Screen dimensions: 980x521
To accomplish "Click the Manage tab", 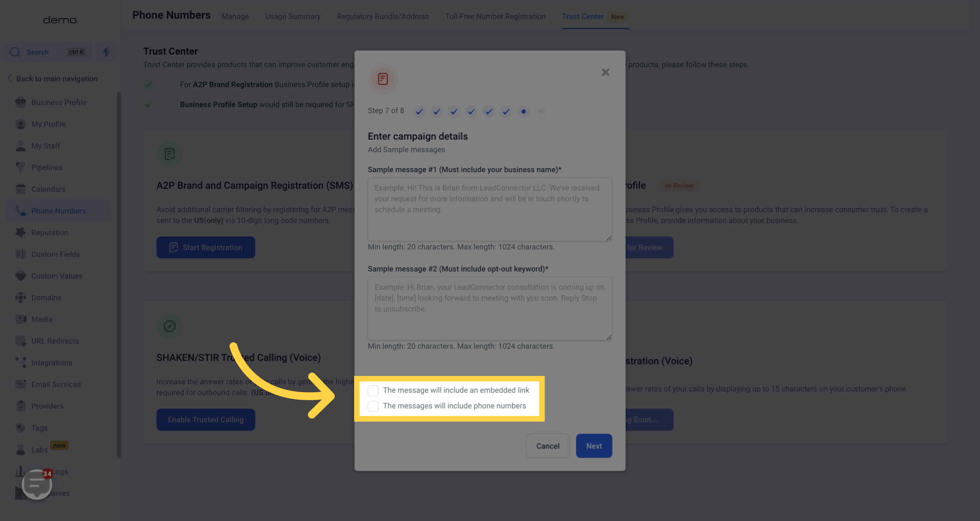I will [235, 16].
